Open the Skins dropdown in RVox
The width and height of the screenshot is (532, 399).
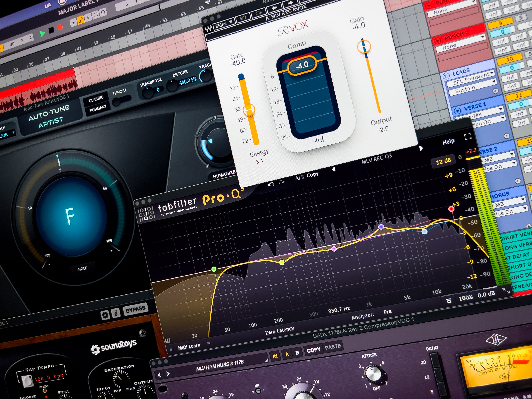pyautogui.click(x=224, y=24)
